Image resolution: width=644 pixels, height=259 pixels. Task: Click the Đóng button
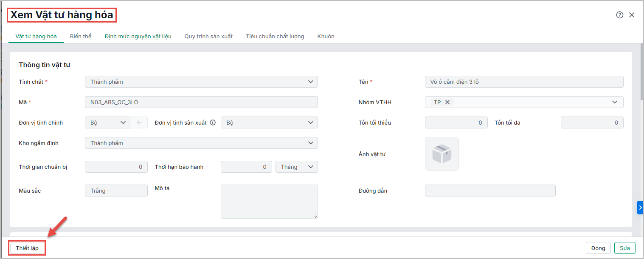598,248
